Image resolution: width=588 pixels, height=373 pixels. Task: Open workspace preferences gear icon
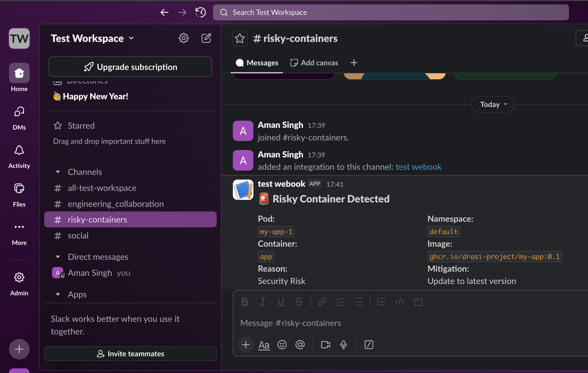point(183,38)
